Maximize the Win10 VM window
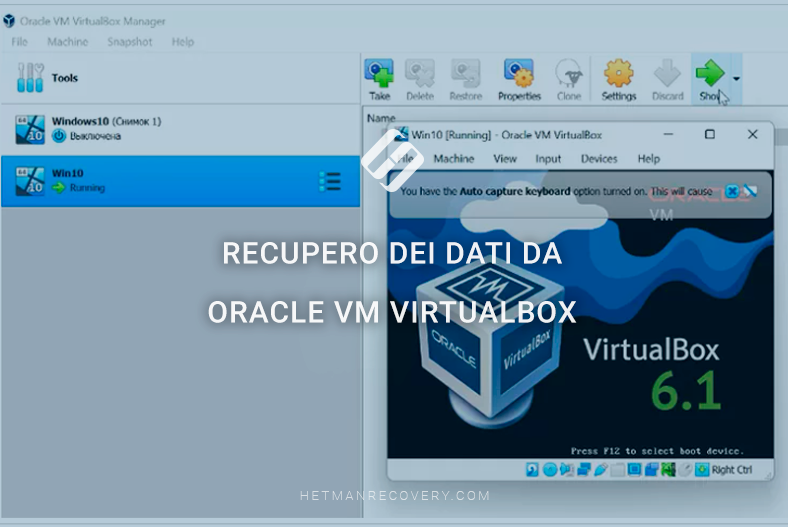Screen dimensions: 788x527 (x=710, y=135)
